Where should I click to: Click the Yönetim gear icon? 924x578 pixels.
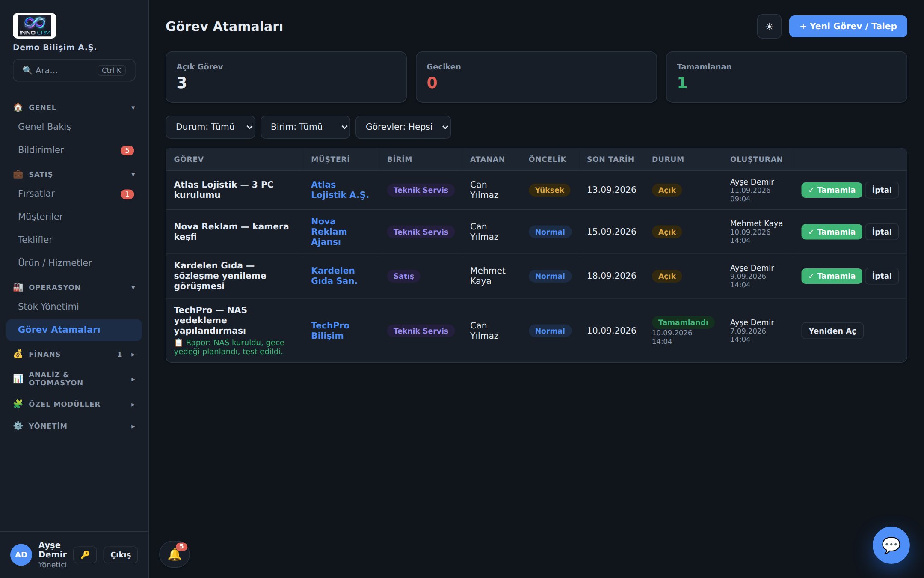[18, 426]
